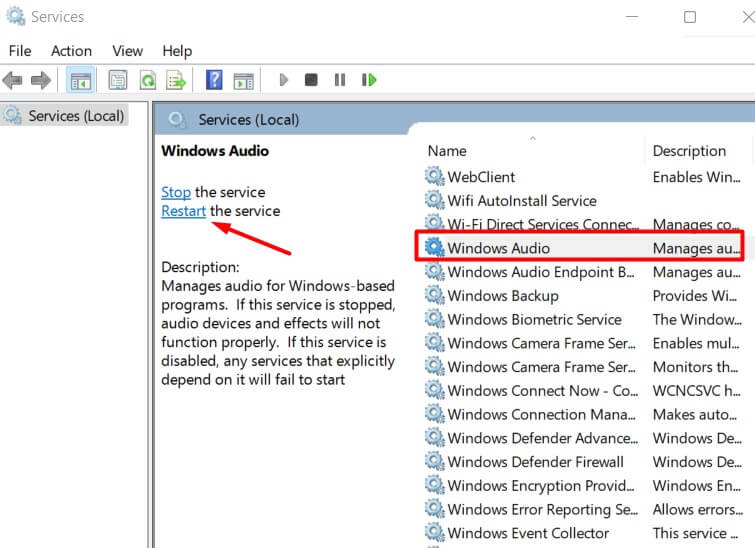Open the Action menu
Image resolution: width=755 pixels, height=548 pixels.
pyautogui.click(x=71, y=51)
